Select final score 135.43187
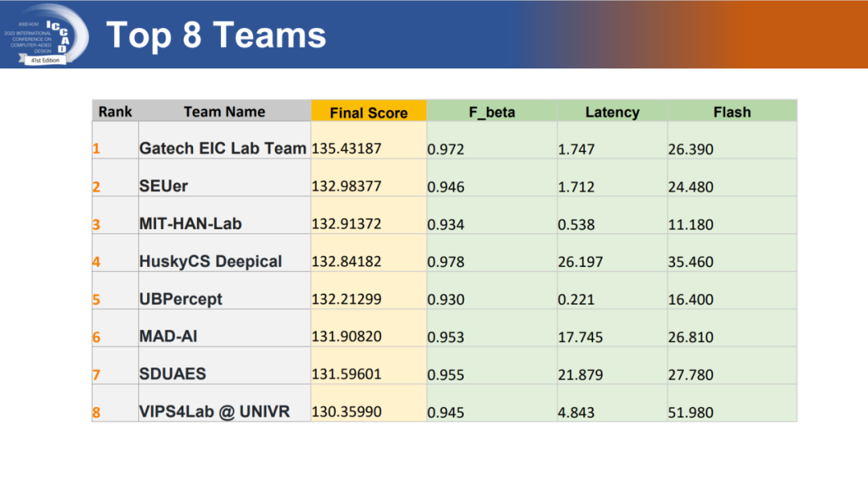 [346, 149]
